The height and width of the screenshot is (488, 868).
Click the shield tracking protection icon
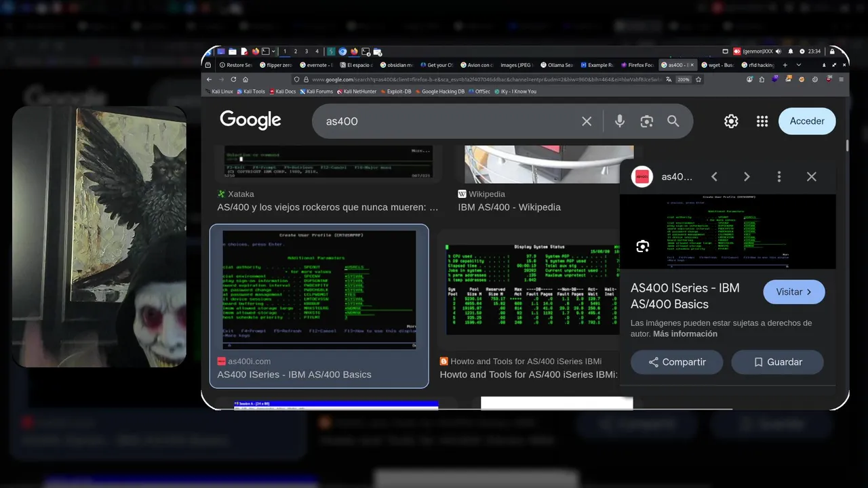point(296,79)
